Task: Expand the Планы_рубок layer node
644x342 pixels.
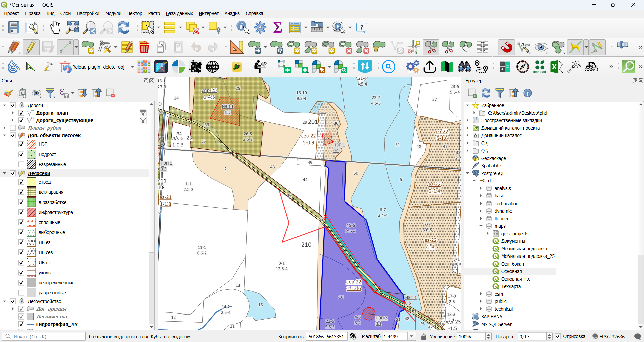Action: 5,128
